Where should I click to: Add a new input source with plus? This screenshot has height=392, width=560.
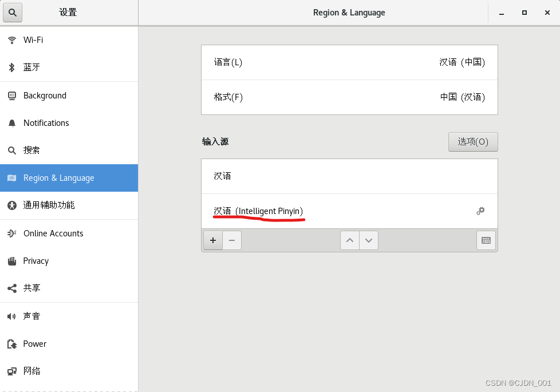pos(213,240)
